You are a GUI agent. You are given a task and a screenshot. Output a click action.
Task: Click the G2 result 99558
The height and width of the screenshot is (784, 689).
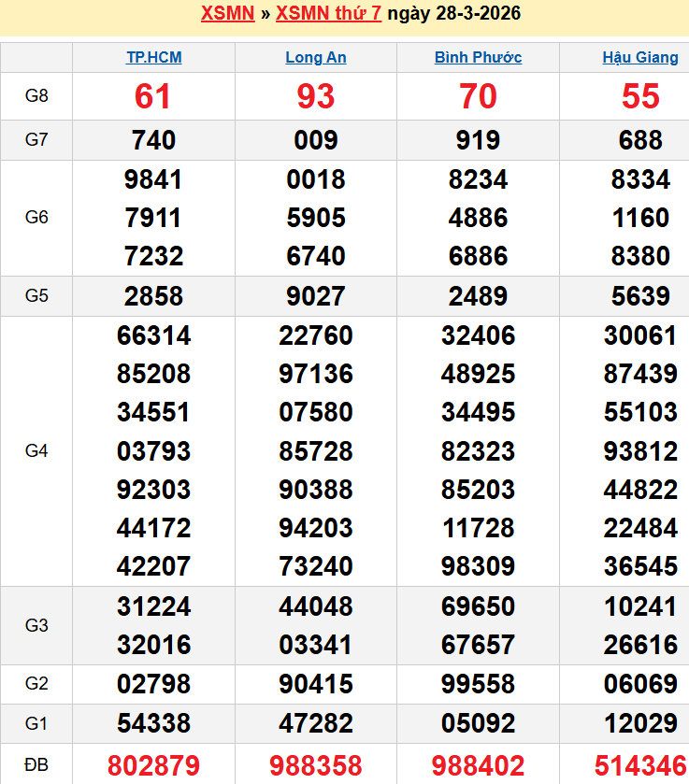(478, 684)
